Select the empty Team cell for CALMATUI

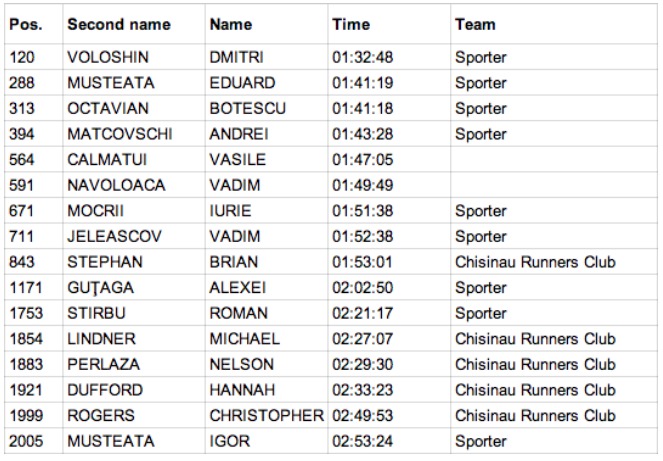coord(554,159)
